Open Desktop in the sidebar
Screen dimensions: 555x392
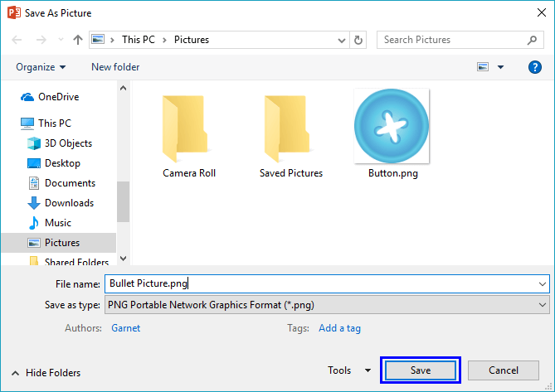[54, 163]
